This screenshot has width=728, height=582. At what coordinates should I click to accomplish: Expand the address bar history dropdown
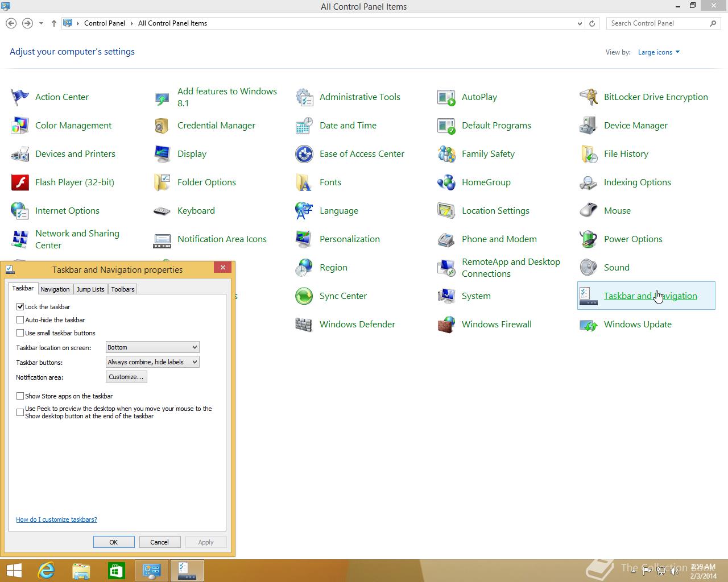pos(580,23)
